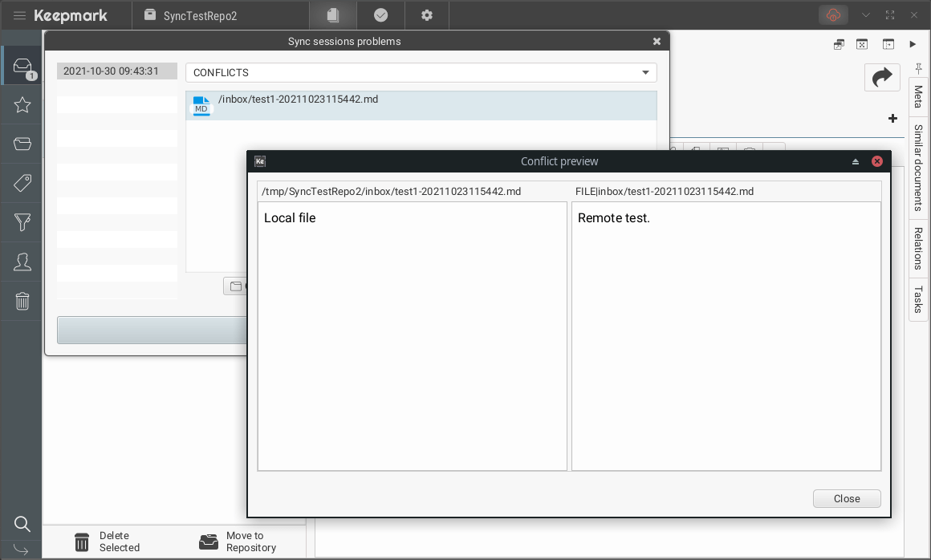Click the search magnifier in sidebar
The width and height of the screenshot is (931, 560).
coord(22,524)
